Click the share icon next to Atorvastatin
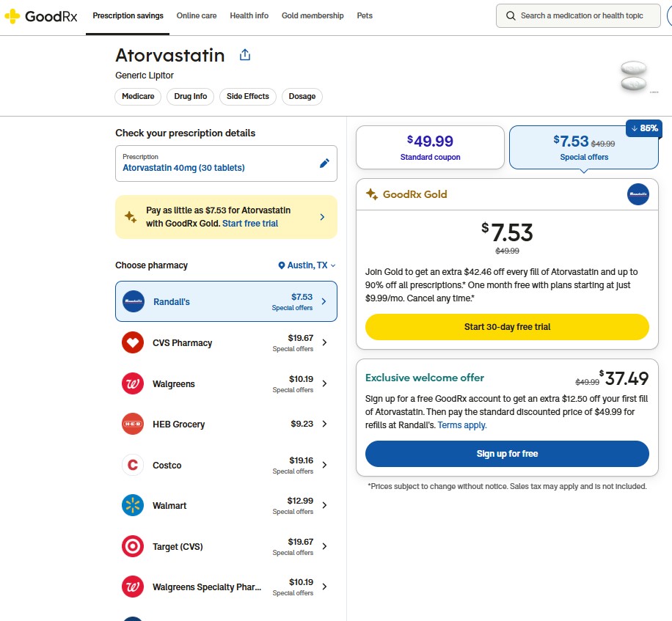Image resolution: width=672 pixels, height=621 pixels. coord(244,54)
